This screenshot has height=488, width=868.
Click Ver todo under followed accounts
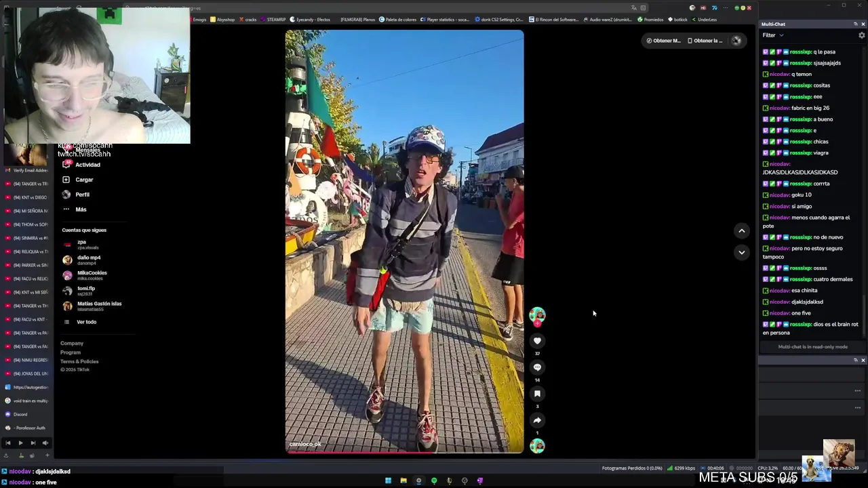[x=81, y=322]
